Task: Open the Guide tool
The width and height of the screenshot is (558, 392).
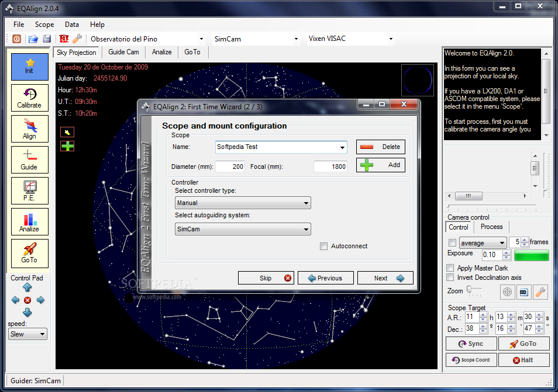Action: point(29,159)
